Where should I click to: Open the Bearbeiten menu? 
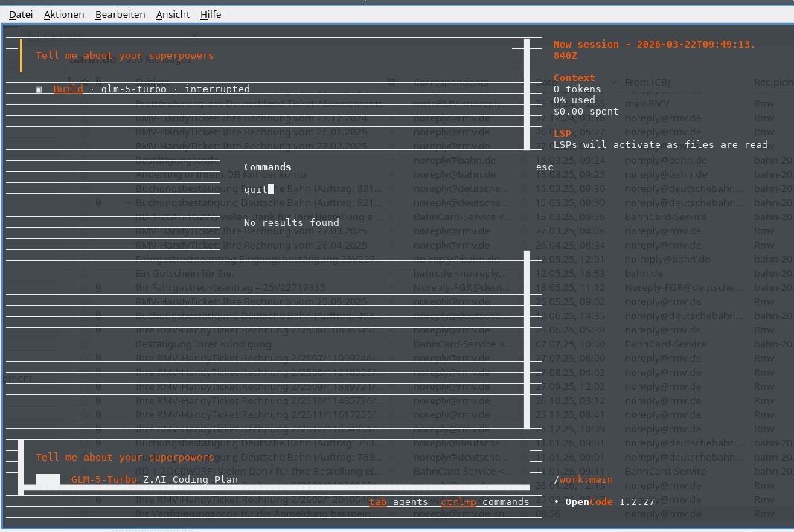click(x=120, y=14)
